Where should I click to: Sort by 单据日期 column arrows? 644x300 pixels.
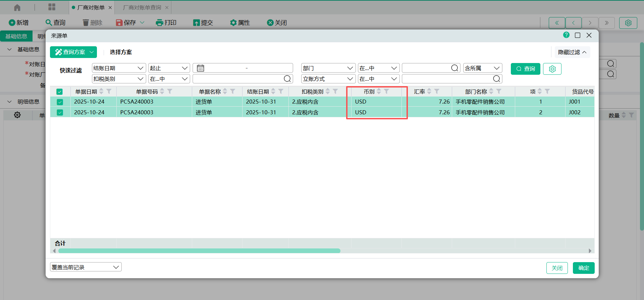click(x=101, y=92)
